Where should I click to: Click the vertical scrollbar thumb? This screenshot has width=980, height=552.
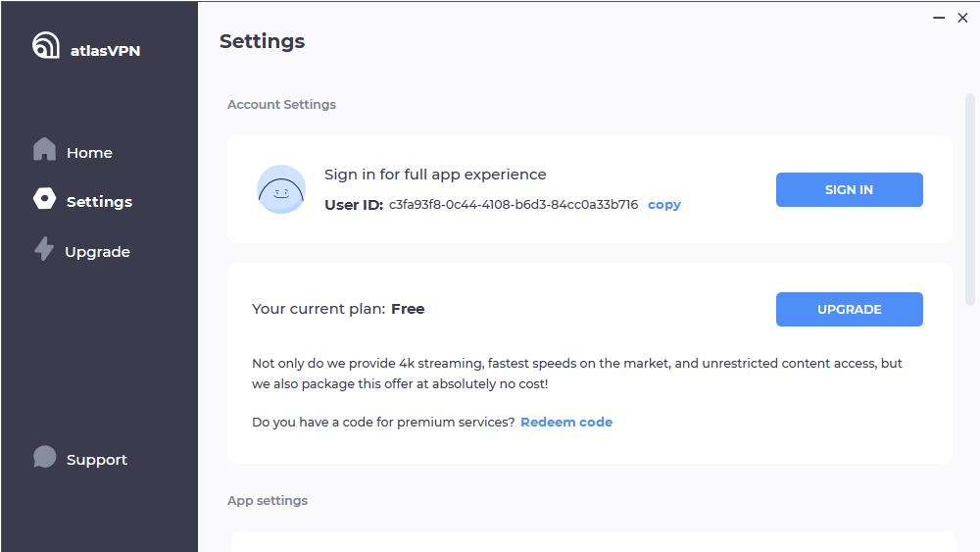point(970,199)
